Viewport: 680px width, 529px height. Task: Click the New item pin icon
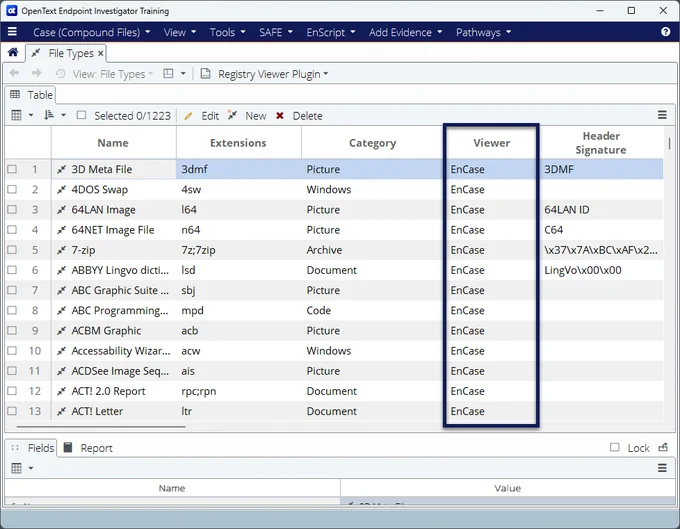coord(232,115)
